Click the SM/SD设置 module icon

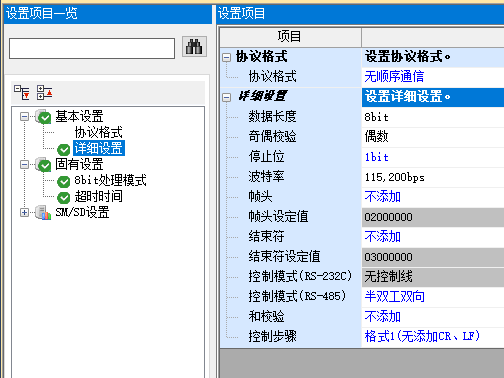point(43,212)
